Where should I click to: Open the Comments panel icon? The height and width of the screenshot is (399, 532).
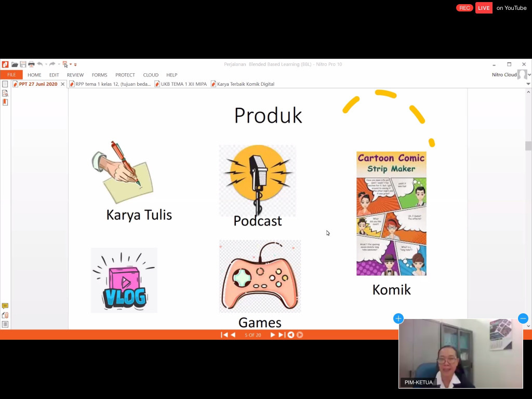click(5, 306)
